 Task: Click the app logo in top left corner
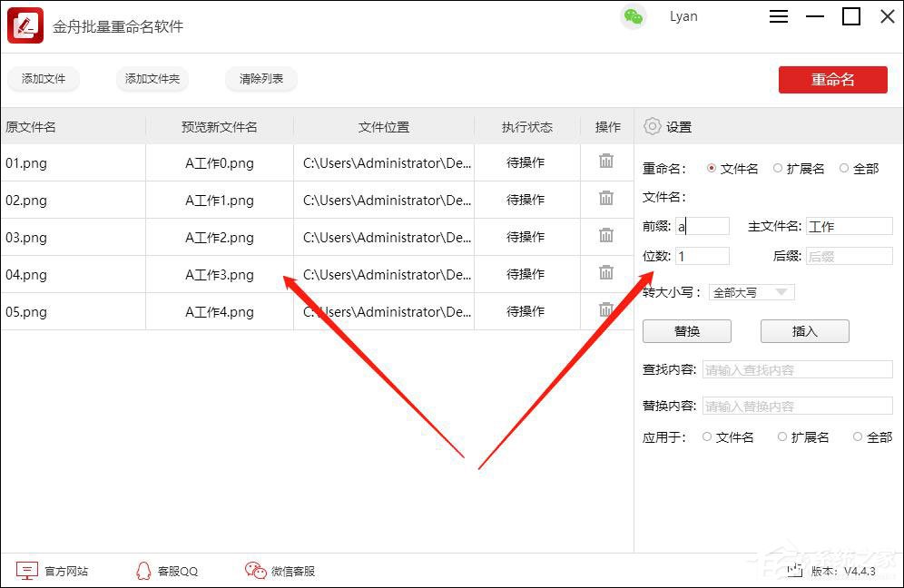coord(25,25)
